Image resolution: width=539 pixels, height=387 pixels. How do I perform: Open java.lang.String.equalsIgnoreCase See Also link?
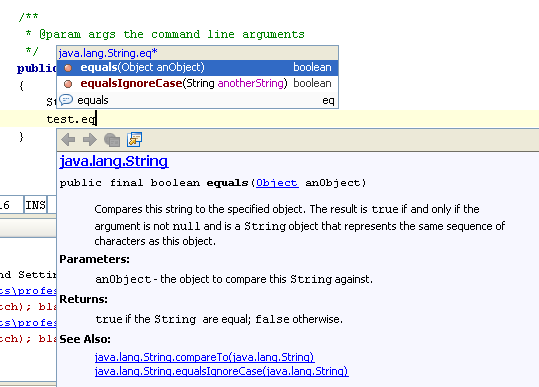[x=221, y=371]
